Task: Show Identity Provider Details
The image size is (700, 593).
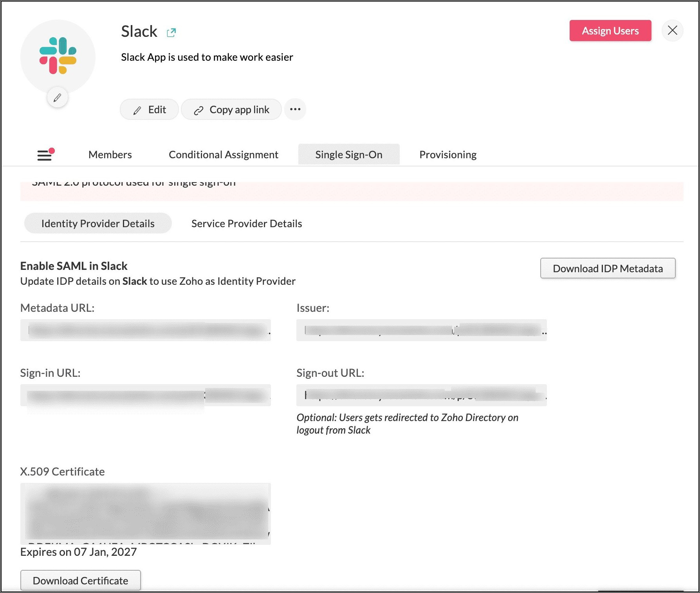Action: point(98,223)
